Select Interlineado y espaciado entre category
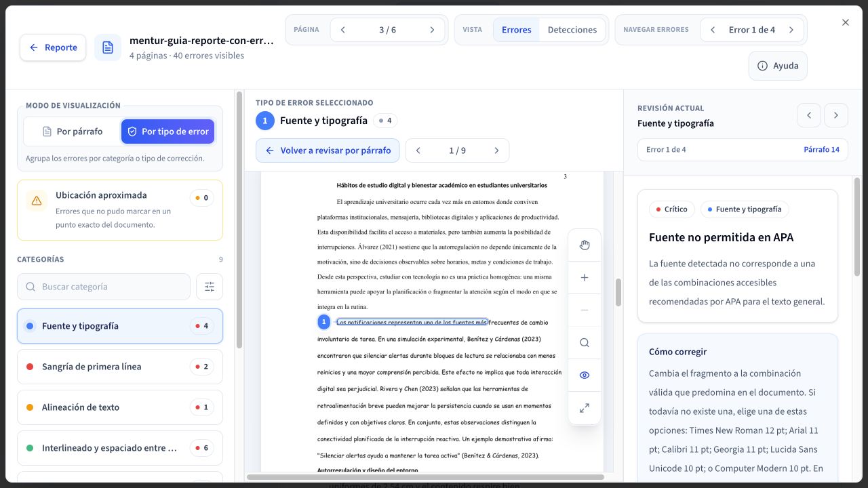This screenshot has width=868, height=488. click(120, 448)
